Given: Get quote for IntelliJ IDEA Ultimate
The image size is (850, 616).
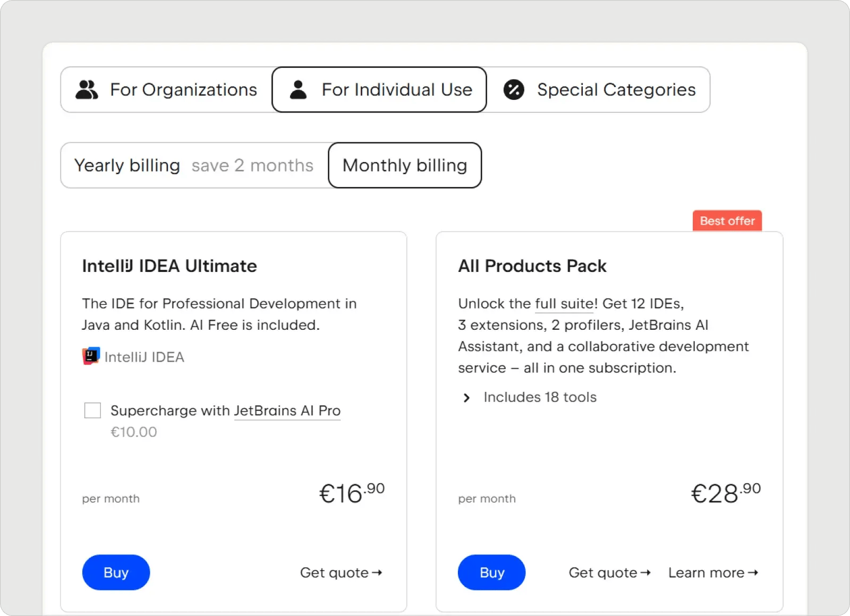Looking at the screenshot, I should click(x=341, y=572).
